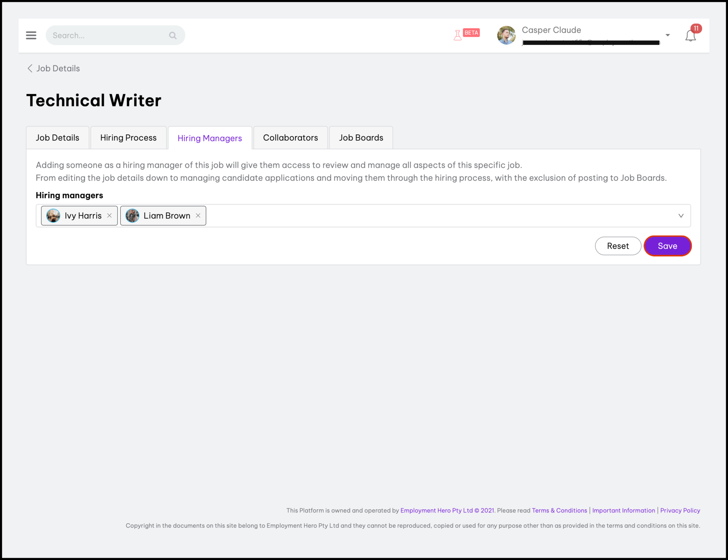Open the Terms & Conditions link

[559, 510]
